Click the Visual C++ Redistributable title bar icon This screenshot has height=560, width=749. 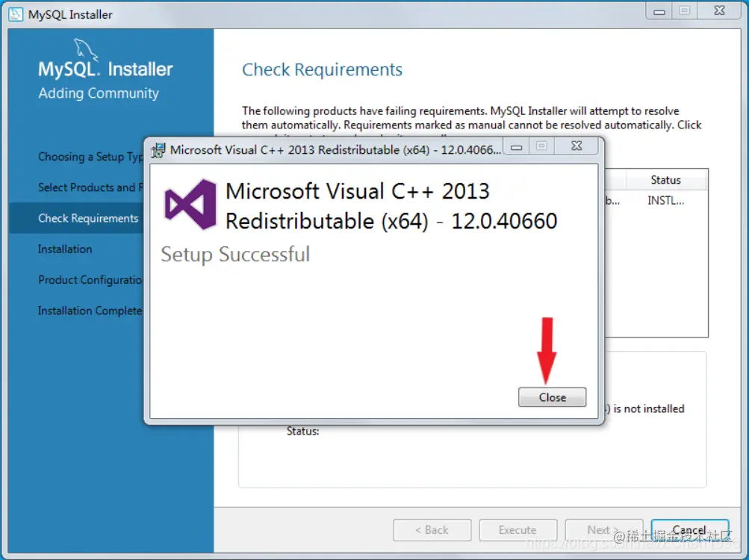(158, 150)
